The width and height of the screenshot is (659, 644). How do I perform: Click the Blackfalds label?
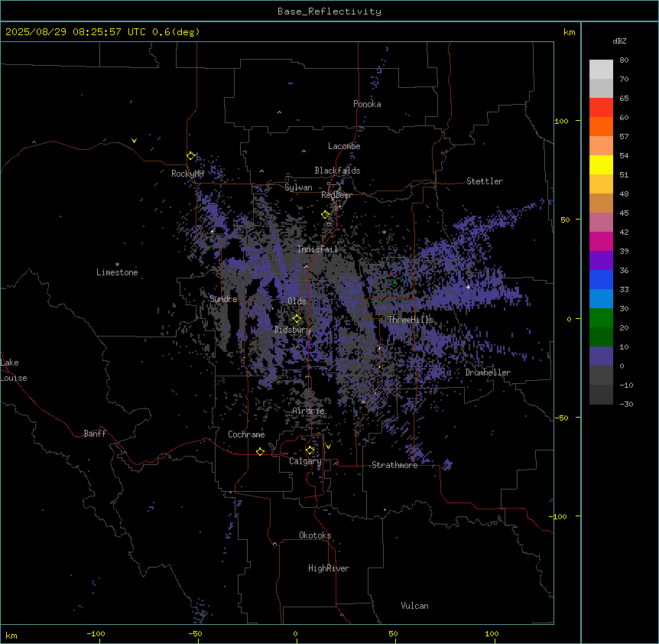click(337, 171)
